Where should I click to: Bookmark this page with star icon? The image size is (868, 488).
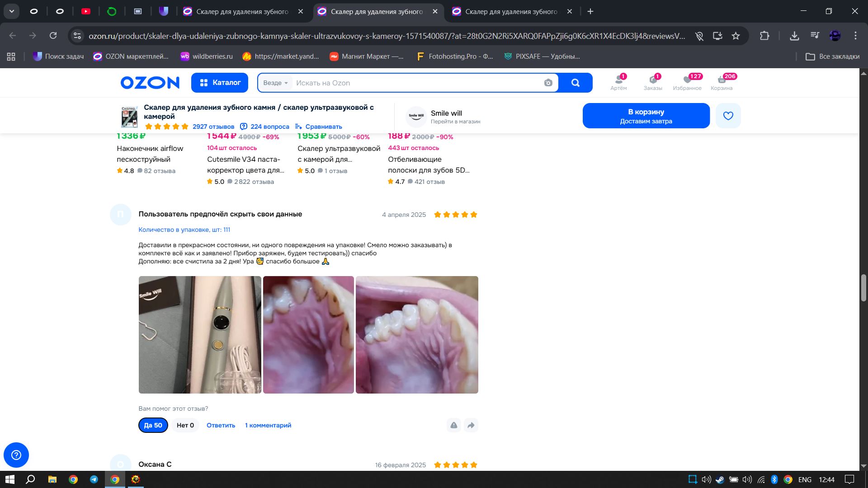coord(736,36)
